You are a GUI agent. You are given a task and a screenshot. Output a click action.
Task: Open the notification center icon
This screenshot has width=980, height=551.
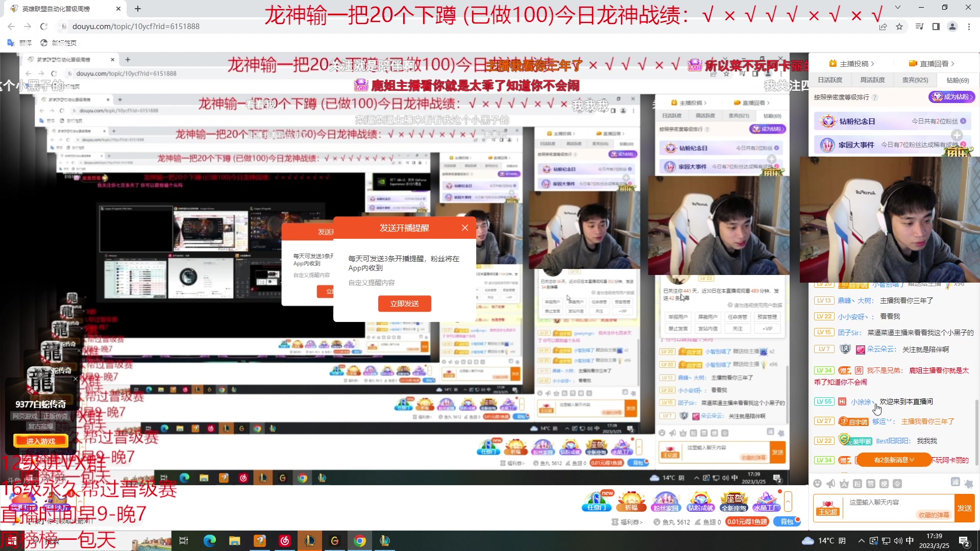[x=964, y=541]
